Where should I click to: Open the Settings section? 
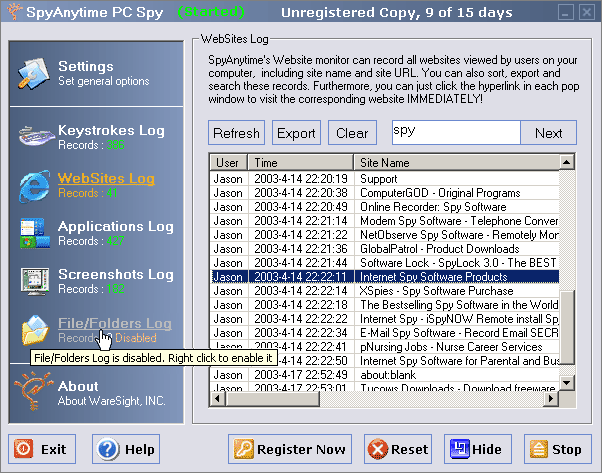86,66
